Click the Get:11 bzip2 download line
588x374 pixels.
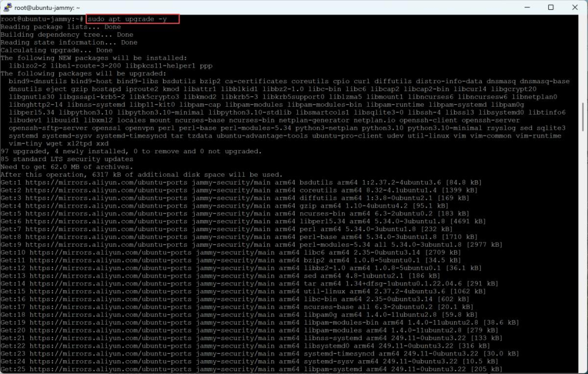[x=231, y=260]
